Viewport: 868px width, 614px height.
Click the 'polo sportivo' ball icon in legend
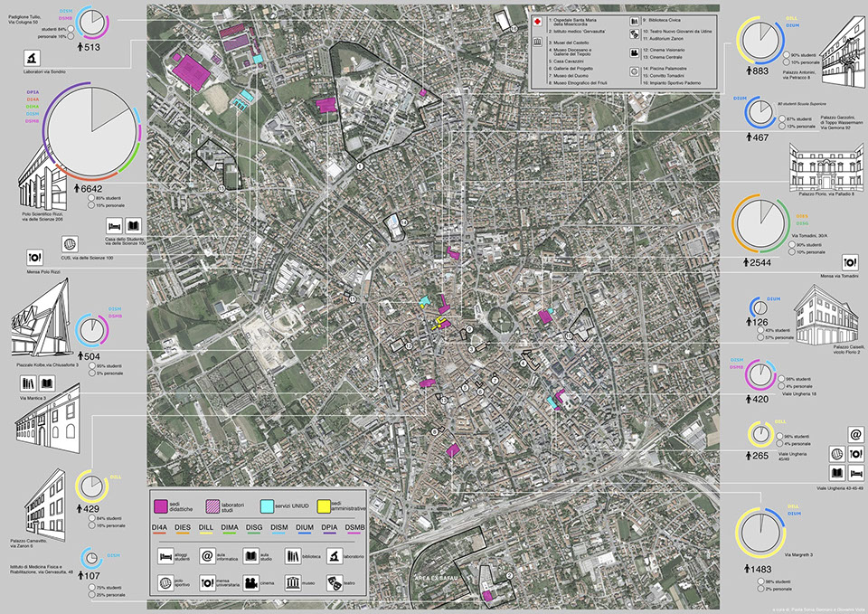tap(164, 583)
